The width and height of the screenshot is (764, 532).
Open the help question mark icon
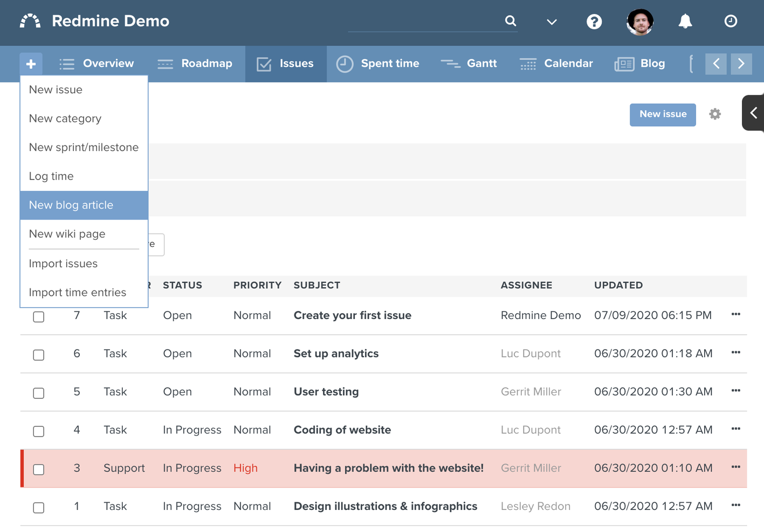pyautogui.click(x=594, y=22)
